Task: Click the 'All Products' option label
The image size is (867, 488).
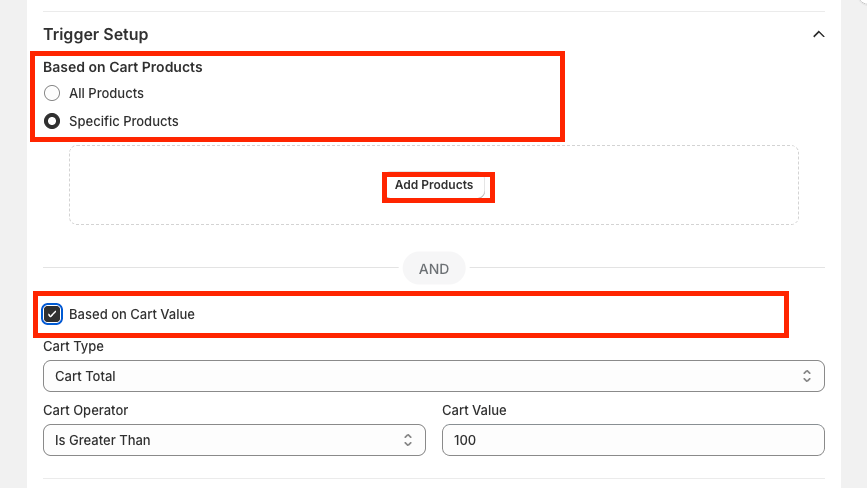Action: [x=106, y=93]
